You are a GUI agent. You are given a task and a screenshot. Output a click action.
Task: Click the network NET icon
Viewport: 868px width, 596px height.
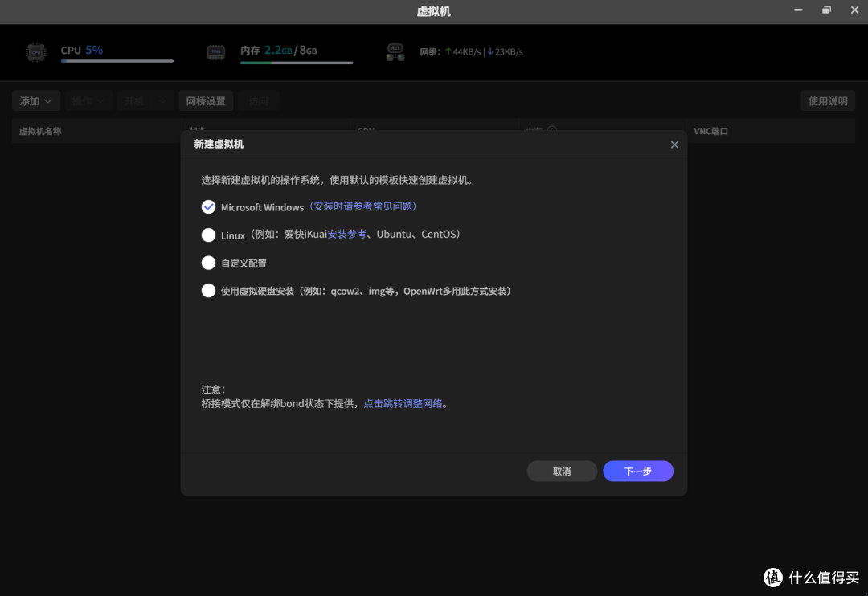tap(395, 52)
